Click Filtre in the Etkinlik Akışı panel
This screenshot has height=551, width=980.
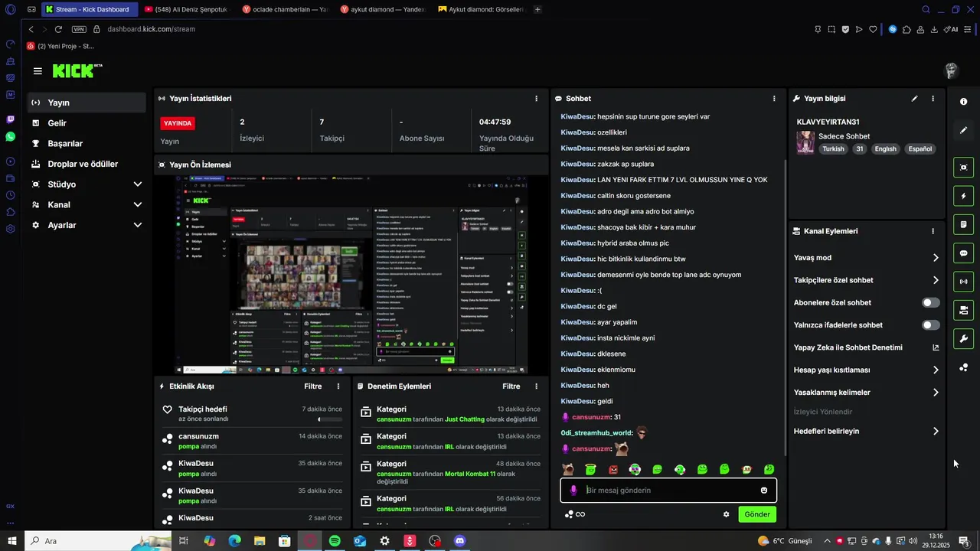point(312,386)
